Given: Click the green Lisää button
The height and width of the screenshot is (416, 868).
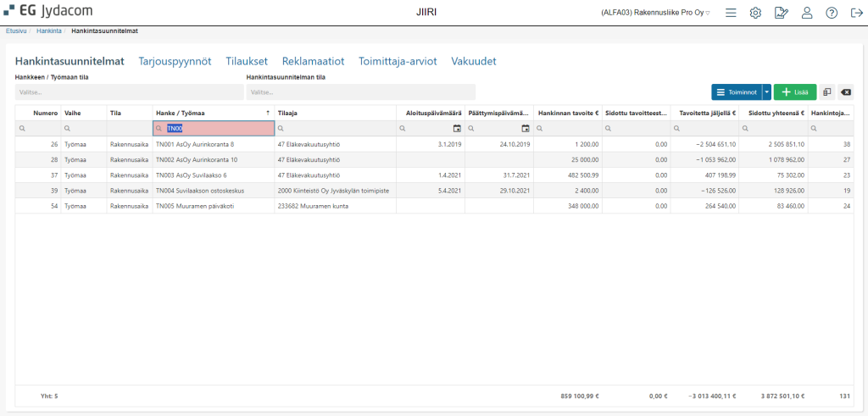Looking at the screenshot, I should click(795, 92).
